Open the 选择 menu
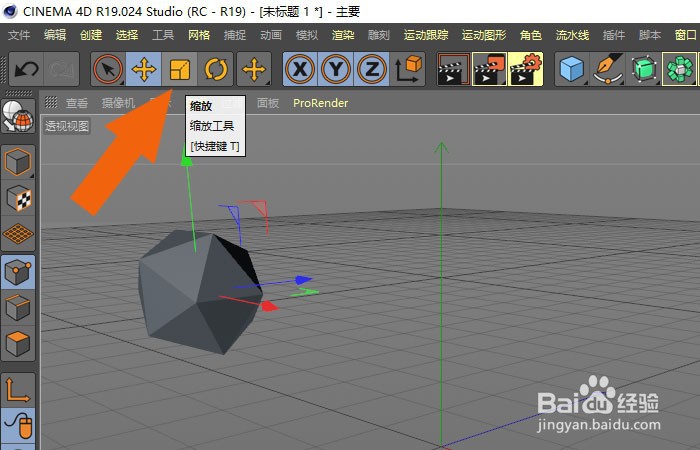Viewport: 700px width, 450px height. pyautogui.click(x=127, y=35)
